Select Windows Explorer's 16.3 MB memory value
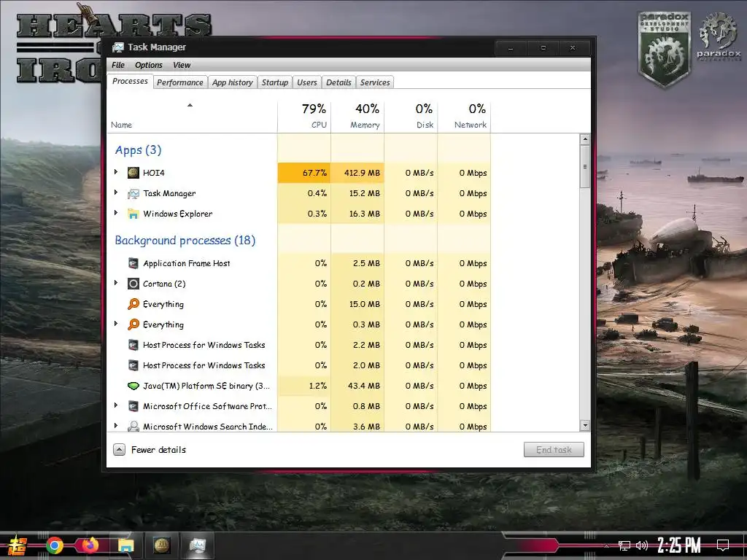Viewport: 747px width, 560px height. click(x=365, y=214)
